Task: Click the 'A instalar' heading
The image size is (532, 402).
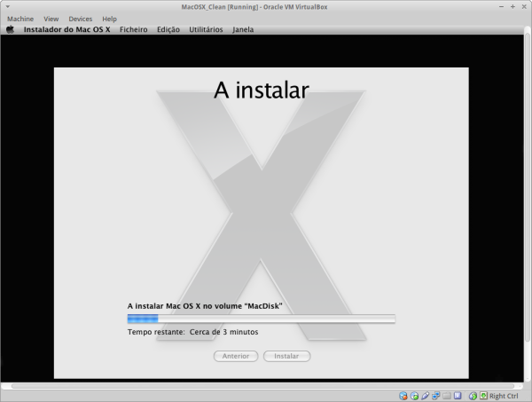Action: coord(262,91)
